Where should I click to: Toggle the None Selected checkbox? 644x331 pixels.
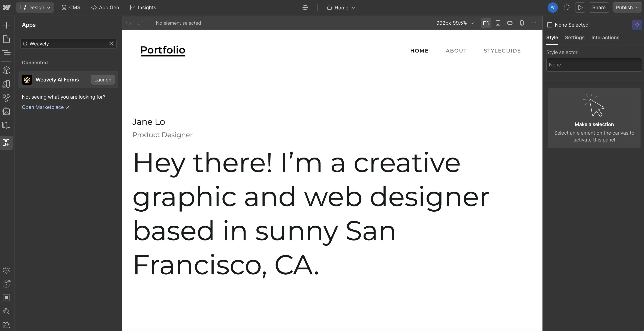[550, 24]
